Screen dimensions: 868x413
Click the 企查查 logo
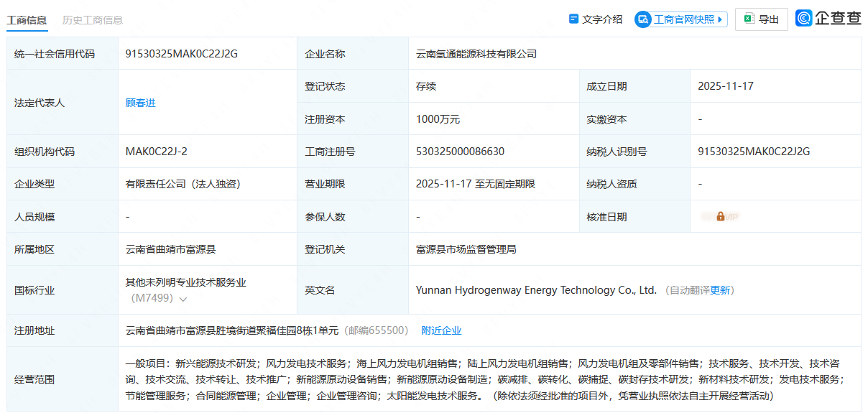pyautogui.click(x=828, y=19)
